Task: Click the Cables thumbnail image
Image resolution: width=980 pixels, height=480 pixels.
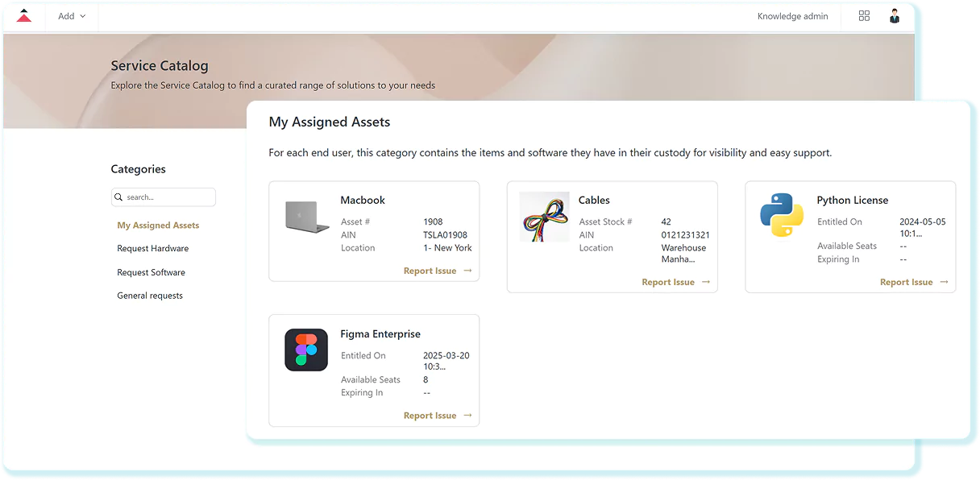Action: pyautogui.click(x=544, y=217)
